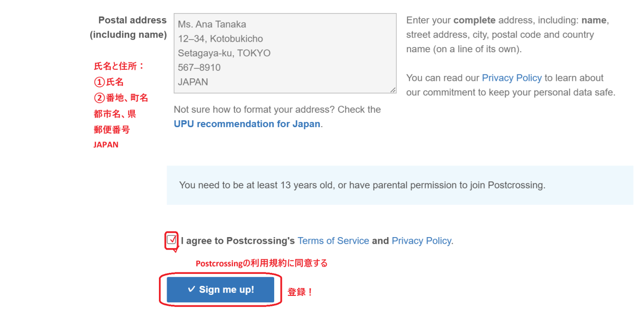Click the red JAPAN annotation below 郵便番号

click(x=106, y=145)
